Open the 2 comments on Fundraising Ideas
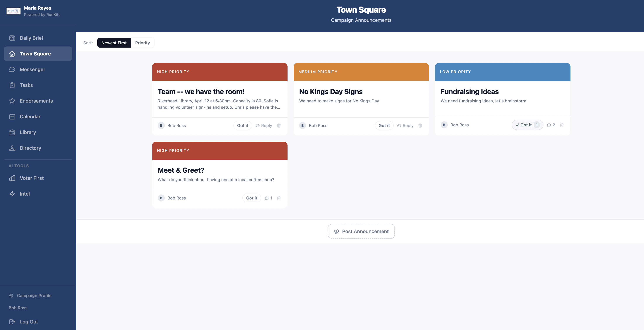 (x=551, y=125)
